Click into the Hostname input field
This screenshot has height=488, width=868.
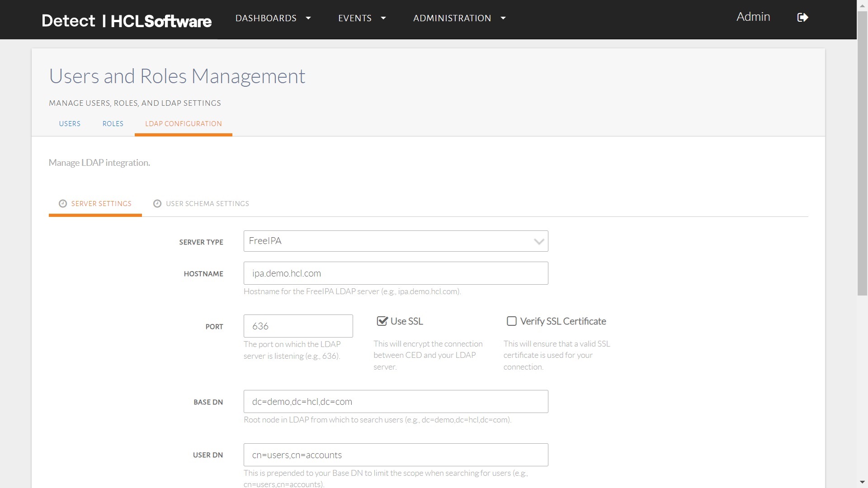[x=396, y=273]
